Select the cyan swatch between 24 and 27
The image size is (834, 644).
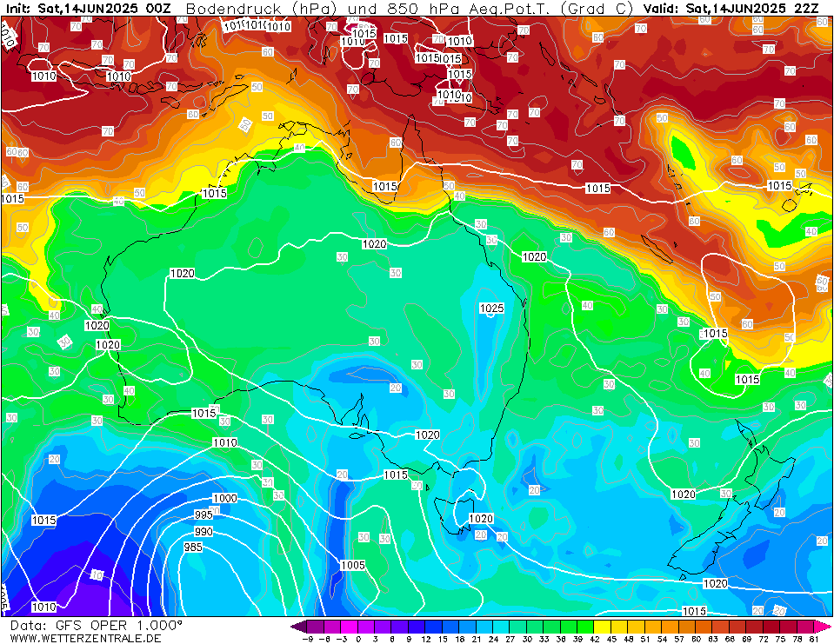[x=501, y=627]
